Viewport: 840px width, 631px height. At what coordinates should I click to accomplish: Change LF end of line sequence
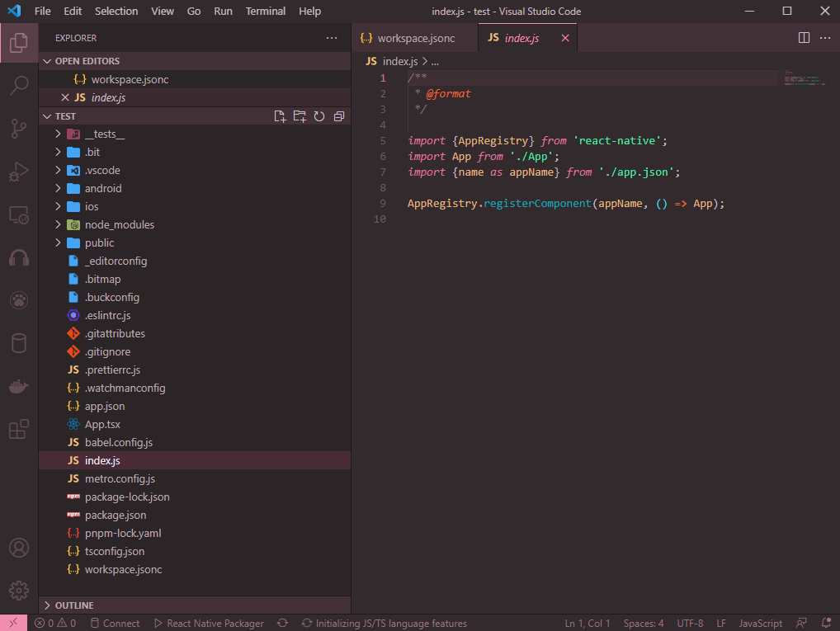tap(721, 623)
